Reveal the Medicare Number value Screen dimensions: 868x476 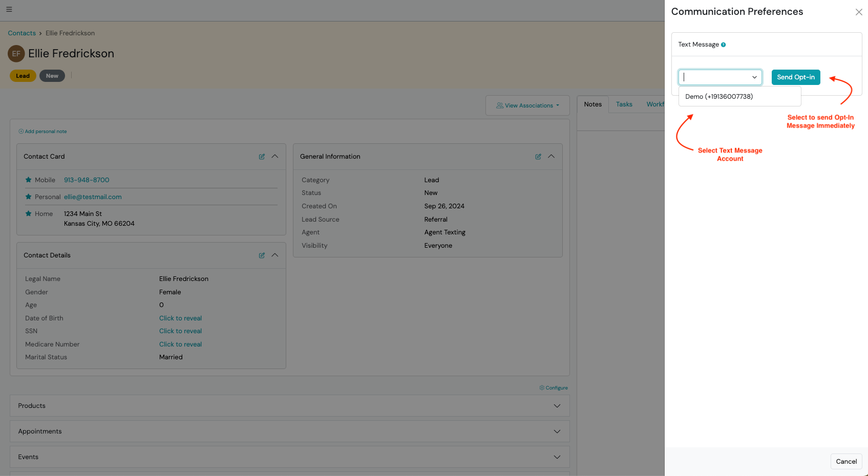(x=180, y=344)
